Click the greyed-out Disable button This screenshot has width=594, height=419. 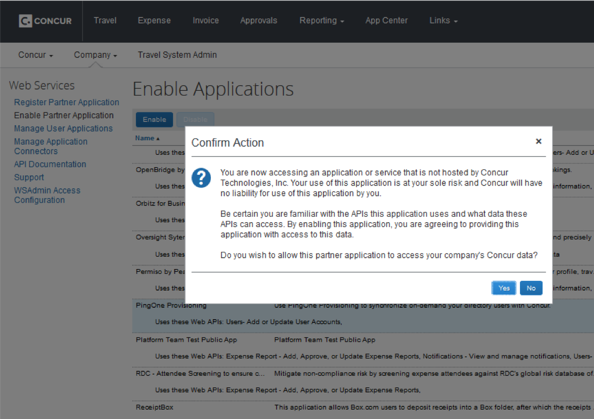pyautogui.click(x=195, y=120)
